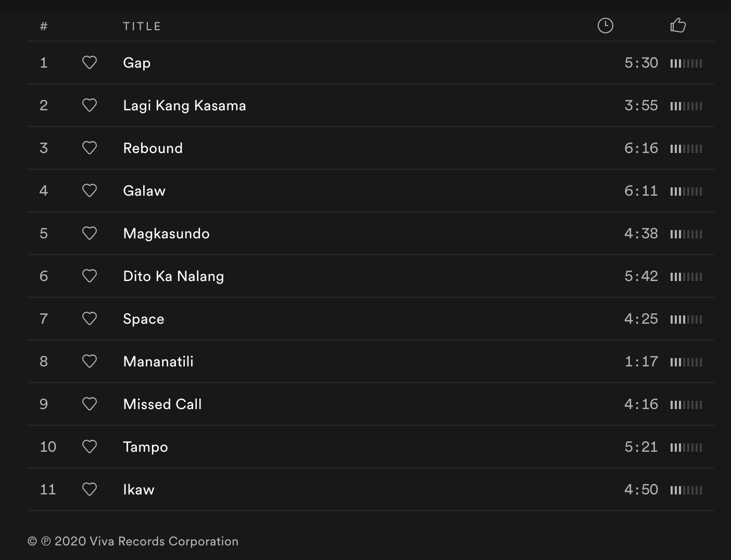Click the TITLE column header
Screen dimensions: 731x560
(x=142, y=26)
